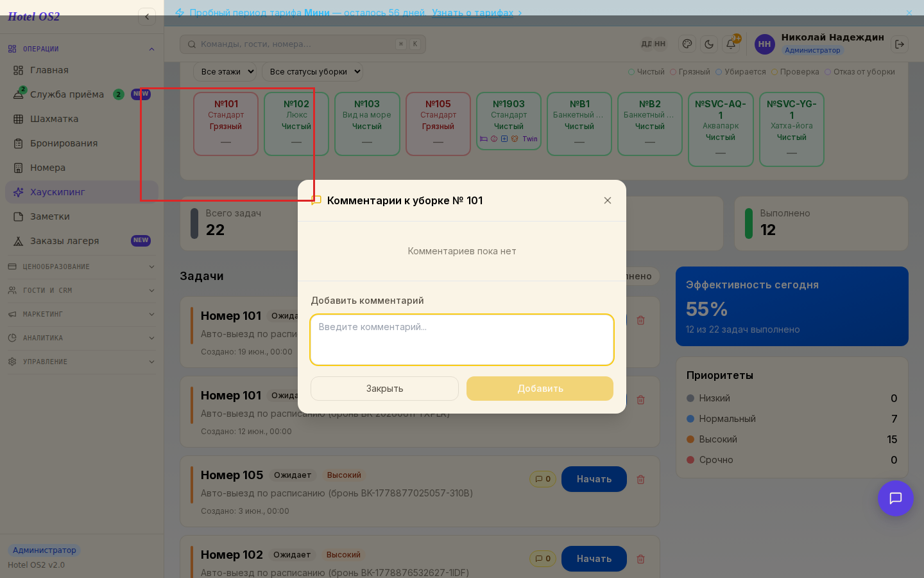
Task: Click the logout icon beside user name
Action: (900, 44)
